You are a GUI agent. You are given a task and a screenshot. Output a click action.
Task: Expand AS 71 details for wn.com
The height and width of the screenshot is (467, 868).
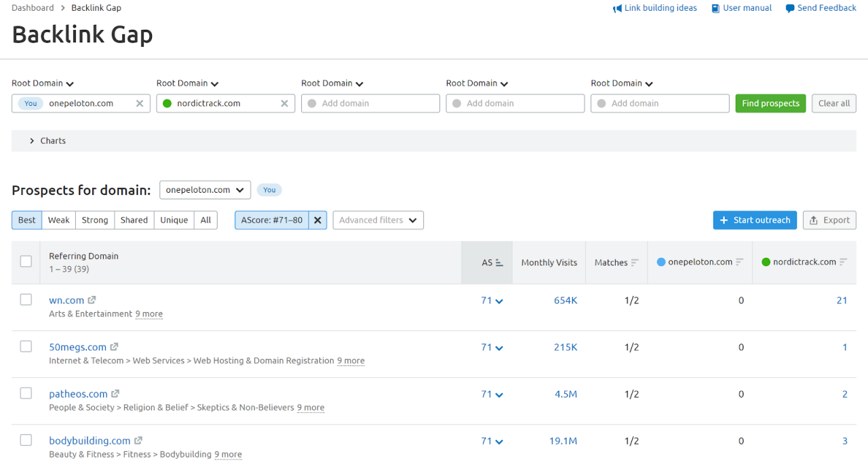pyautogui.click(x=492, y=300)
